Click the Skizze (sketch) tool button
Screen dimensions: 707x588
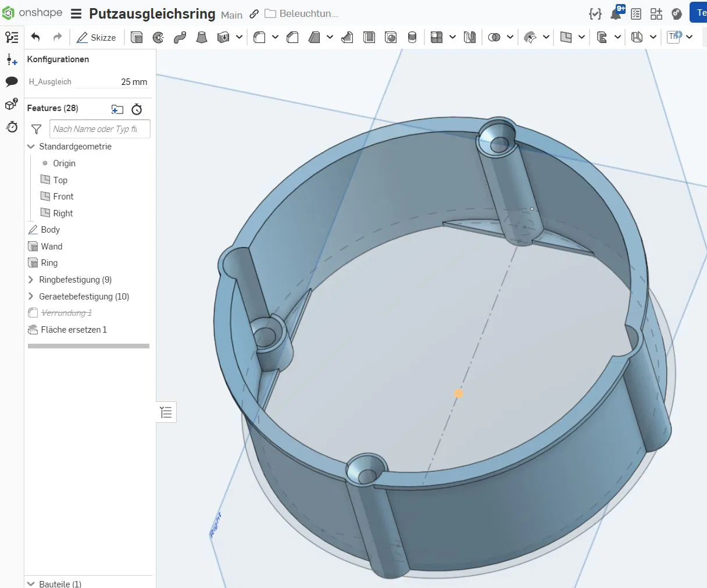[97, 37]
